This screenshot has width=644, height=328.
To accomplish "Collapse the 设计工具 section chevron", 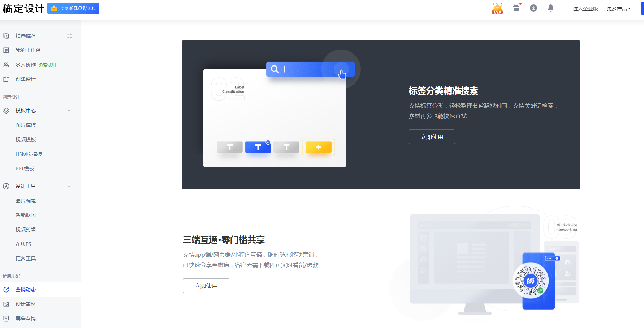I will coord(69,186).
